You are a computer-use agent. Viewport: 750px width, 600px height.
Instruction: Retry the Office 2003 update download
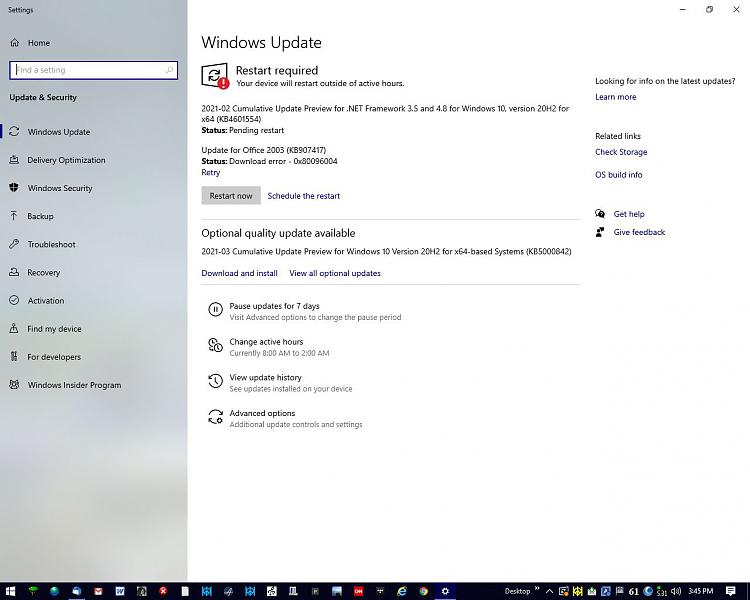click(210, 173)
